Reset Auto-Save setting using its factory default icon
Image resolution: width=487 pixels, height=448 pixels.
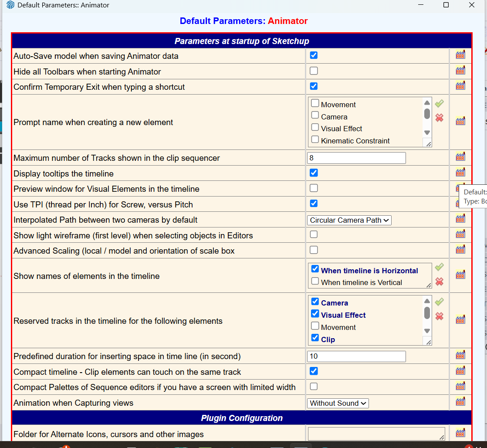pos(460,54)
